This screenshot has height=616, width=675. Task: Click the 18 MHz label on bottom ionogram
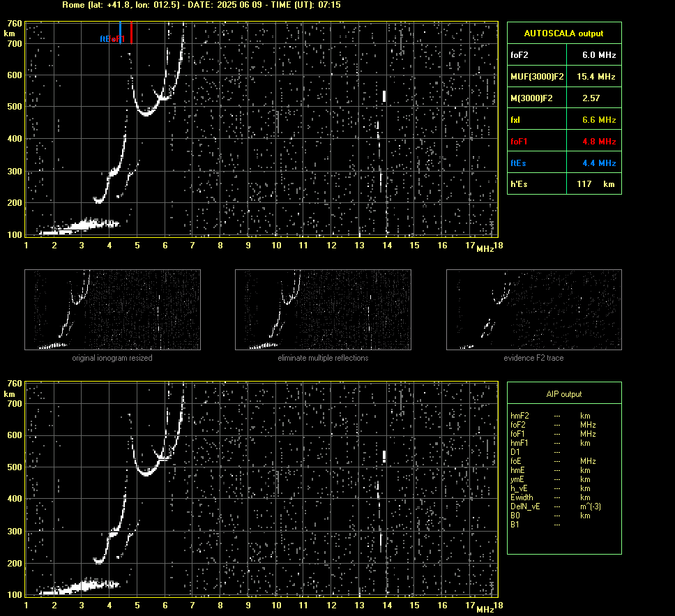click(498, 606)
